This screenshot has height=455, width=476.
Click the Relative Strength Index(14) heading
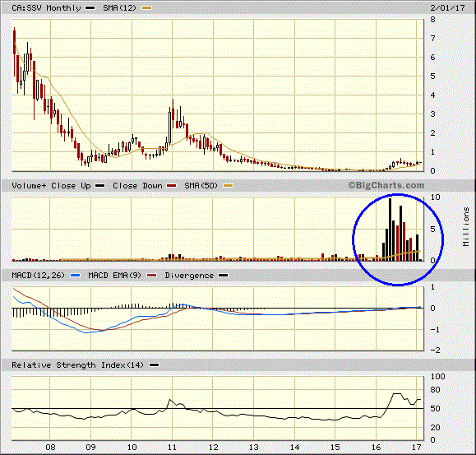[x=77, y=364]
